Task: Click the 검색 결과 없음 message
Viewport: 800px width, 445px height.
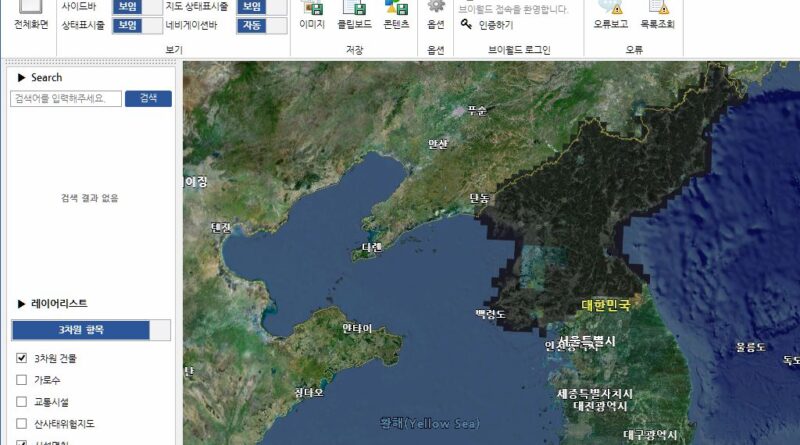Action: tap(90, 198)
